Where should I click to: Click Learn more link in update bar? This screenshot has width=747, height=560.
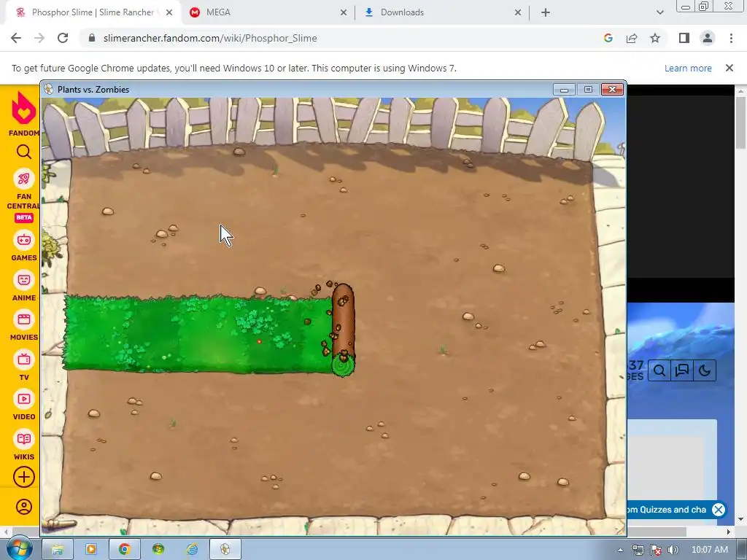coord(688,68)
